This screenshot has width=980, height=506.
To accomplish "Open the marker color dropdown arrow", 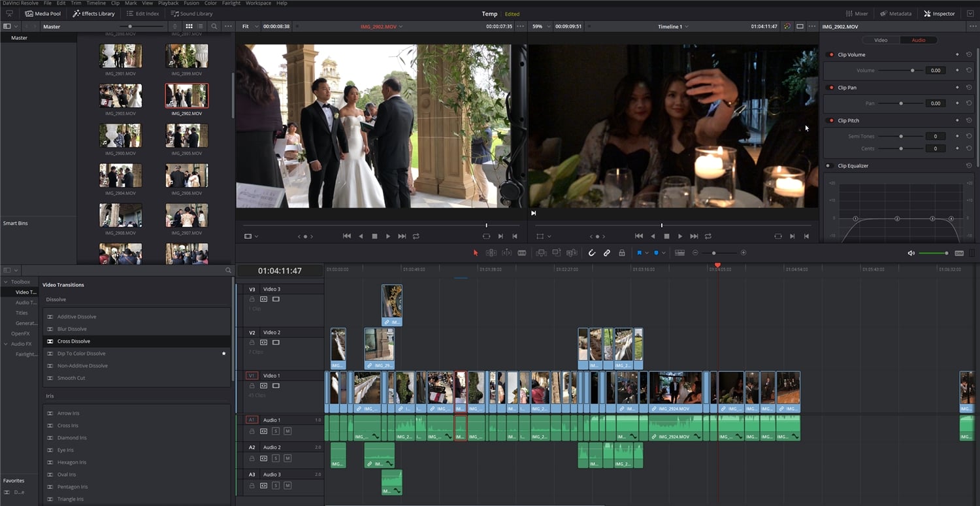I will coord(664,253).
